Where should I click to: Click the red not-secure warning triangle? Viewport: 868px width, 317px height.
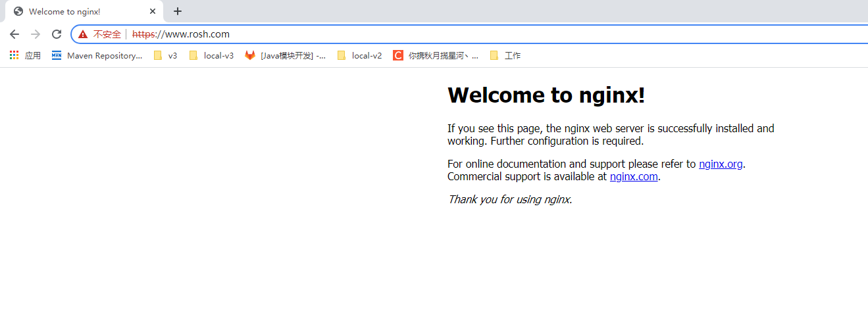[83, 34]
